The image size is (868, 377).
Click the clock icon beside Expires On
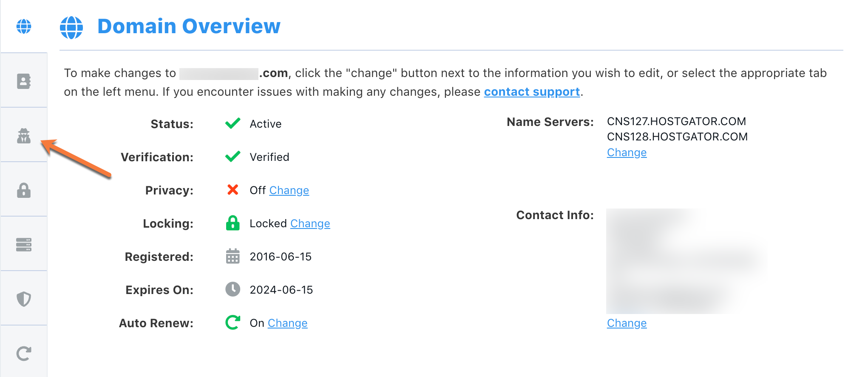click(x=233, y=289)
